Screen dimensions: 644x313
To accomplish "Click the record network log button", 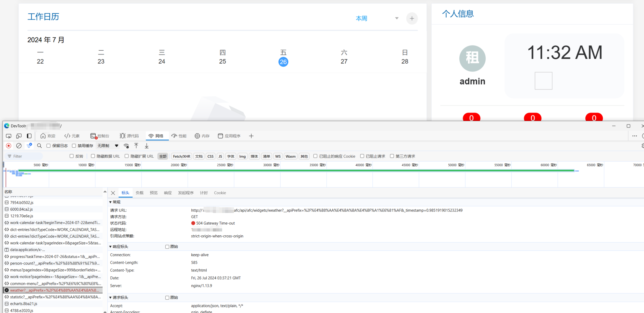I will pyautogui.click(x=8, y=146).
